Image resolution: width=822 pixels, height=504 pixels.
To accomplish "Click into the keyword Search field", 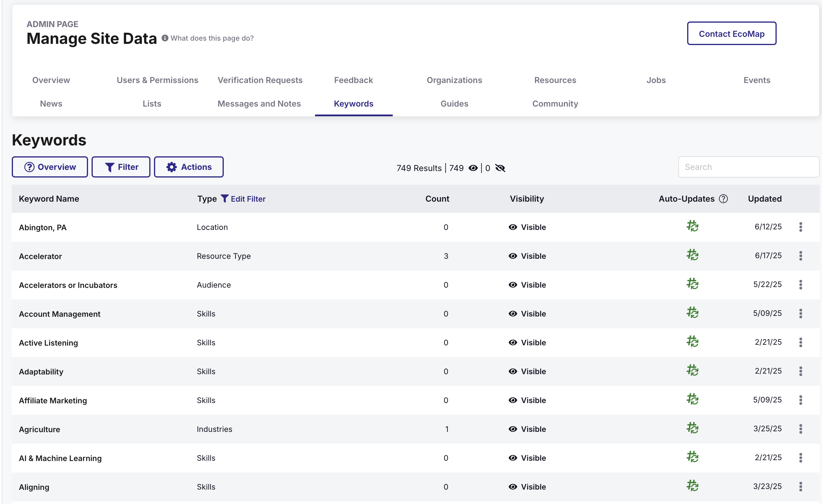I will pos(749,167).
